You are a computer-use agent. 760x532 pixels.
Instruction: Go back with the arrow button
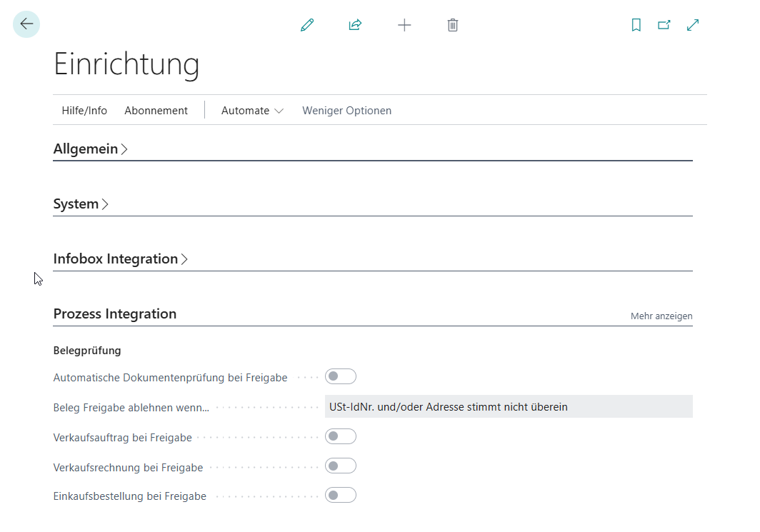(26, 24)
